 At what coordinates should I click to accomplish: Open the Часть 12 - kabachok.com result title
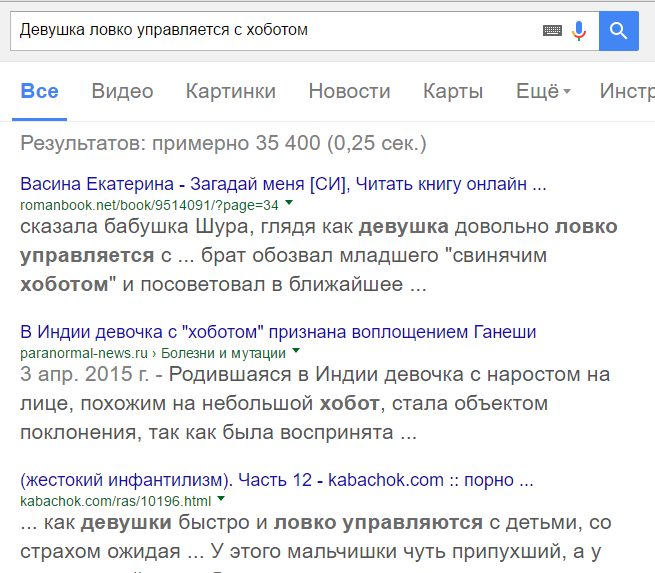click(276, 480)
